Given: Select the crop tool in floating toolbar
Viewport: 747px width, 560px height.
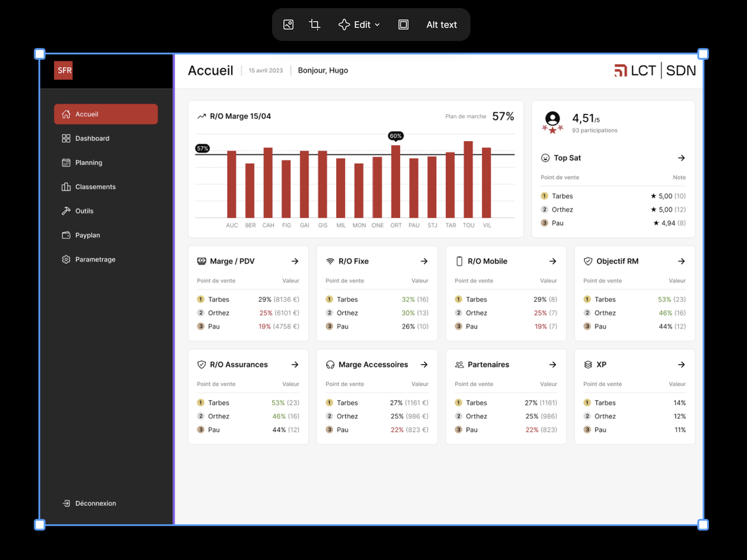Looking at the screenshot, I should pos(315,25).
